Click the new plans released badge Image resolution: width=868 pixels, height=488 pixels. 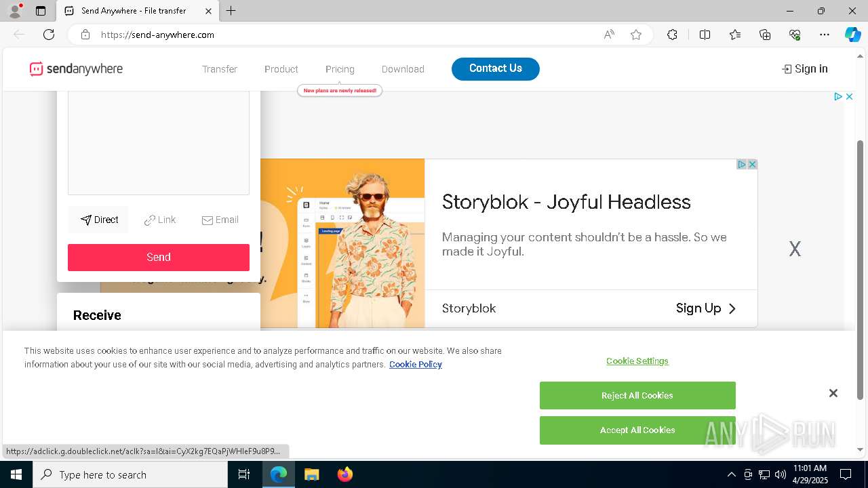[340, 90]
